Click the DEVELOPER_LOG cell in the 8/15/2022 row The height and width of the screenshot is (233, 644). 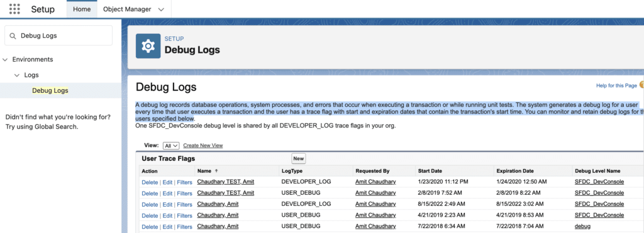[306, 204]
